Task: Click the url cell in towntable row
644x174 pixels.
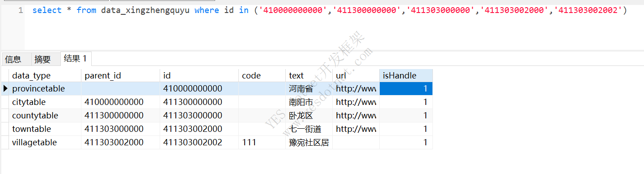Action: [356, 129]
